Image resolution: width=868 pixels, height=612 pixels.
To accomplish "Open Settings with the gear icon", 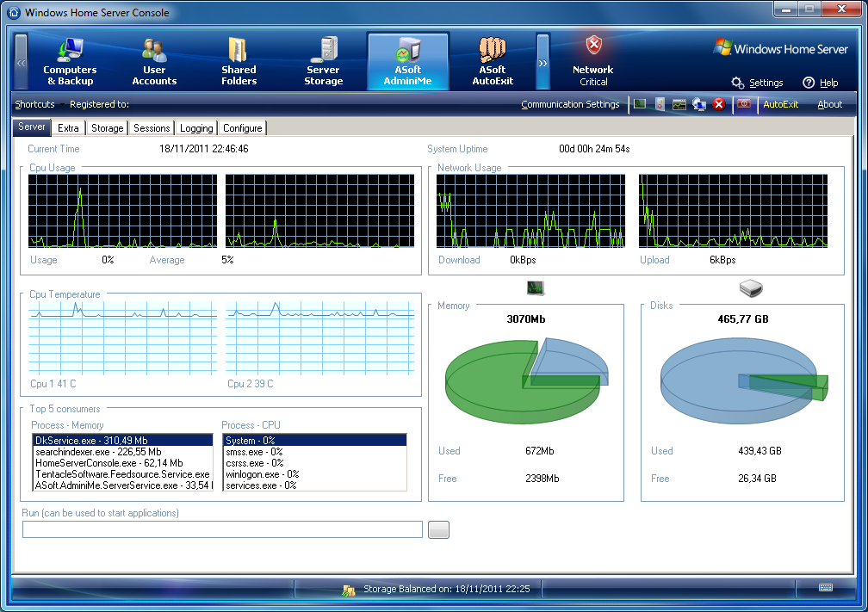I will [x=757, y=83].
